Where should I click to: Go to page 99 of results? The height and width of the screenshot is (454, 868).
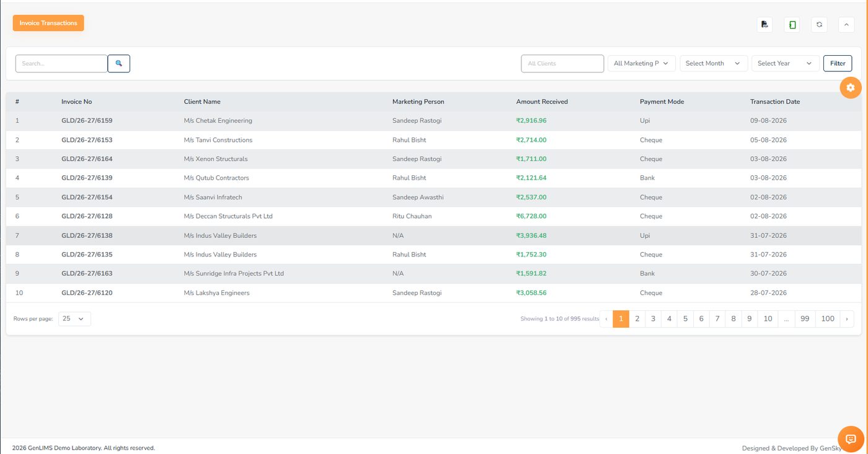pos(805,319)
